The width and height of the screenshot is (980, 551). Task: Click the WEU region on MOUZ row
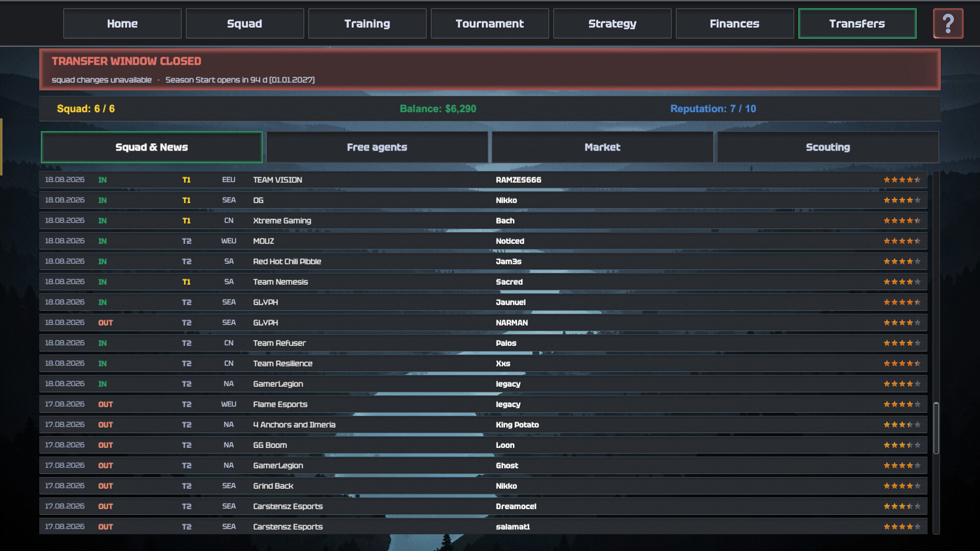tap(229, 241)
